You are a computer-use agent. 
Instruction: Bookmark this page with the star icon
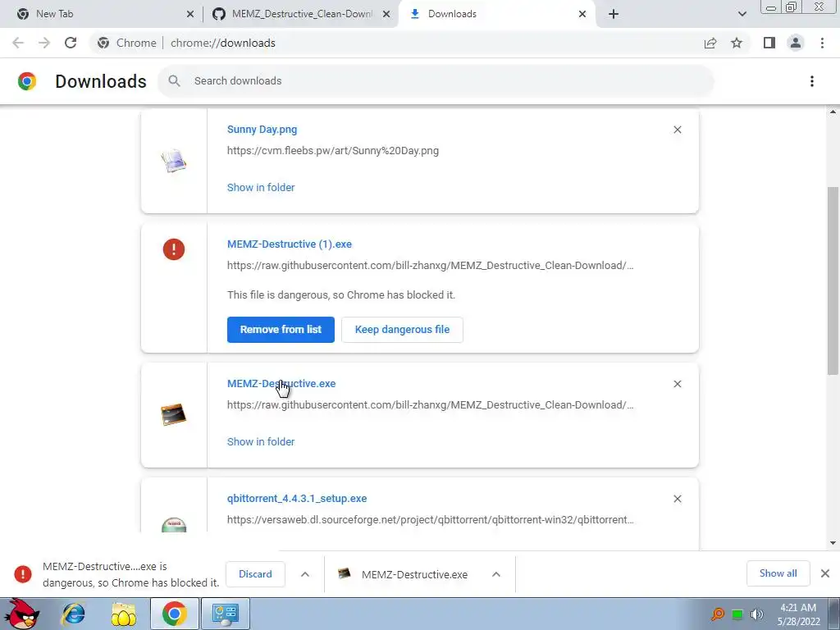[737, 43]
